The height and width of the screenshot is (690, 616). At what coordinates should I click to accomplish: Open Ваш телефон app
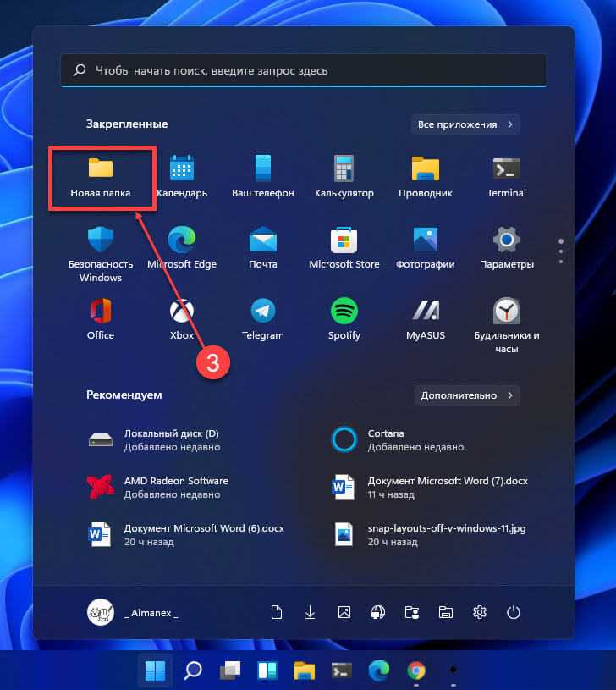tap(263, 177)
